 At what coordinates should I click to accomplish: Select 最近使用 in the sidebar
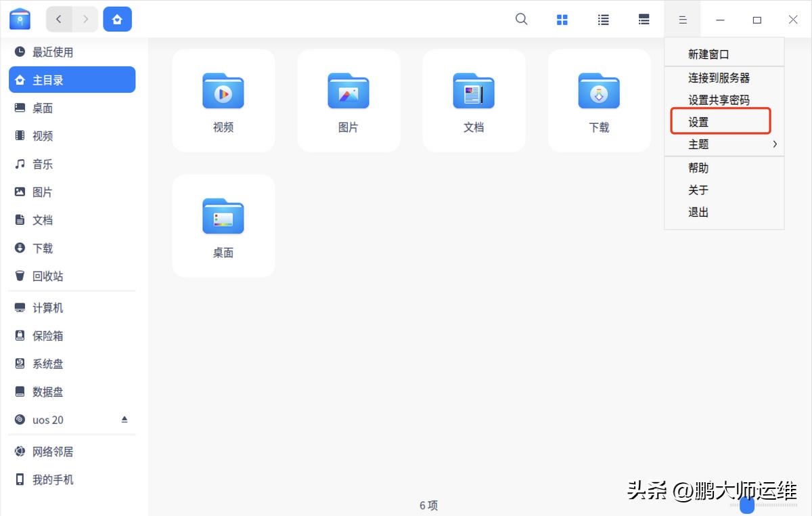[x=49, y=51]
